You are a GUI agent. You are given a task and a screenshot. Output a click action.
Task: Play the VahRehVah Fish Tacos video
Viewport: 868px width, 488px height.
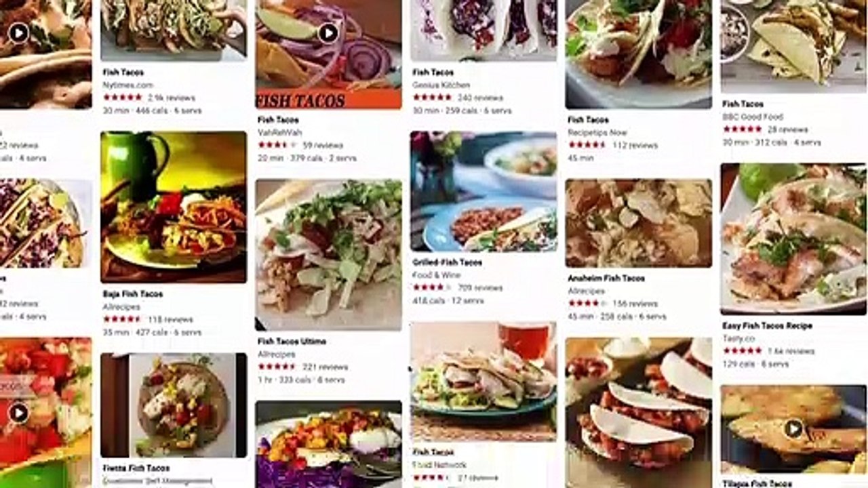(x=328, y=33)
